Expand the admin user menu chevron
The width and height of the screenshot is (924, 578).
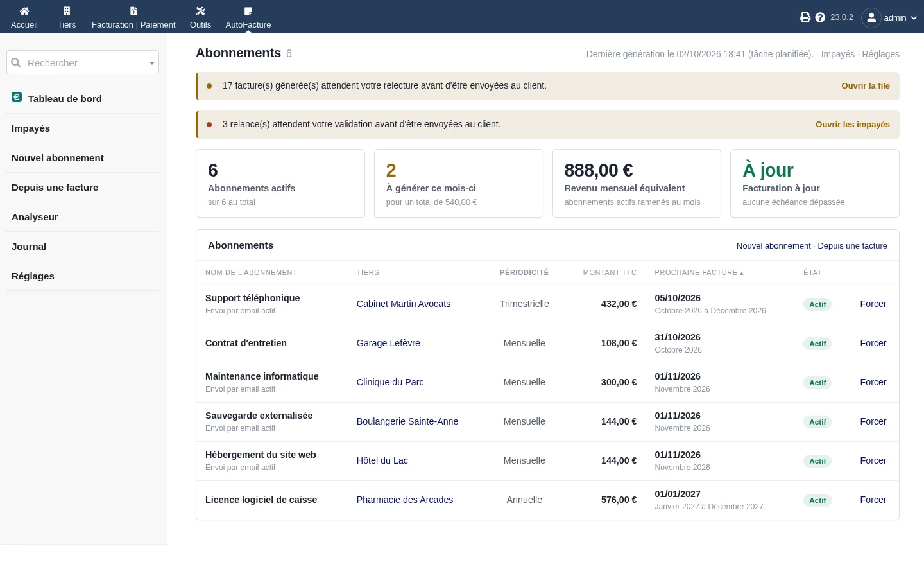tap(914, 18)
